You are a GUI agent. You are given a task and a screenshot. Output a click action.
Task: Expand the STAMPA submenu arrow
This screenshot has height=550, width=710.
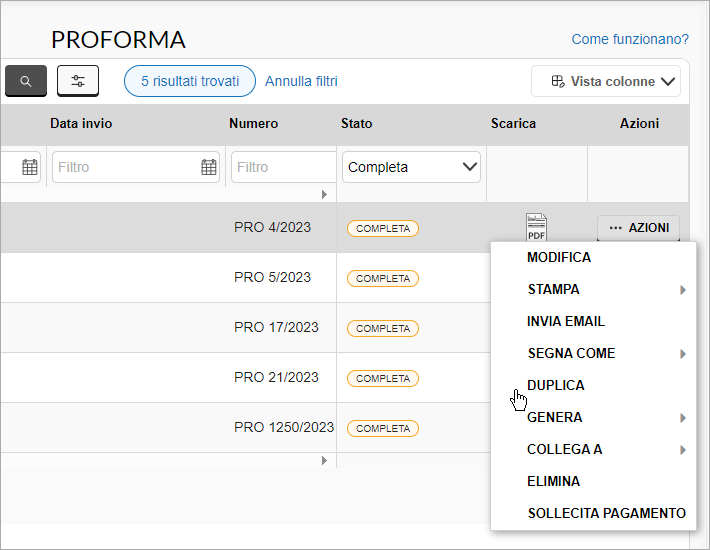click(x=683, y=290)
